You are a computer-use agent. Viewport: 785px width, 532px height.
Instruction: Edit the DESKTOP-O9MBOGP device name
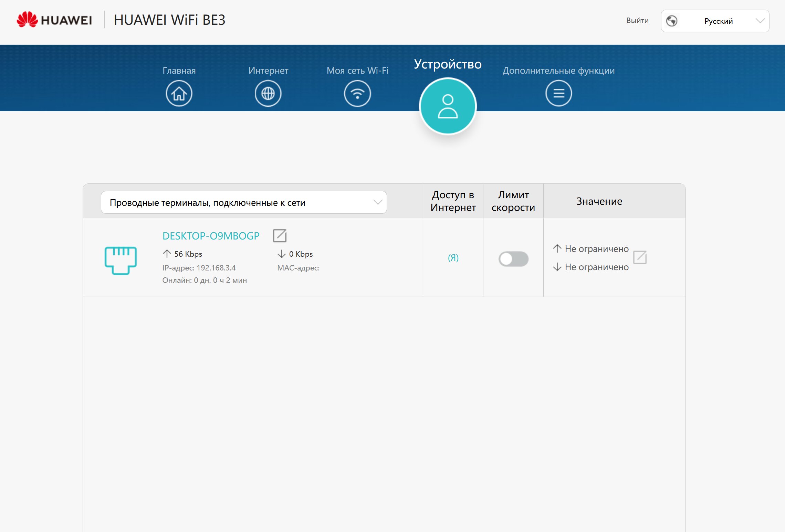tap(280, 236)
